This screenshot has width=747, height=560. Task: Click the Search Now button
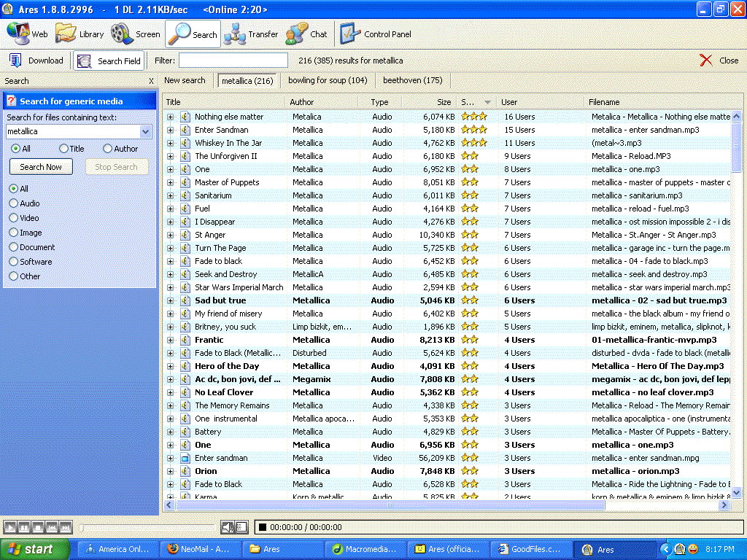click(x=41, y=167)
